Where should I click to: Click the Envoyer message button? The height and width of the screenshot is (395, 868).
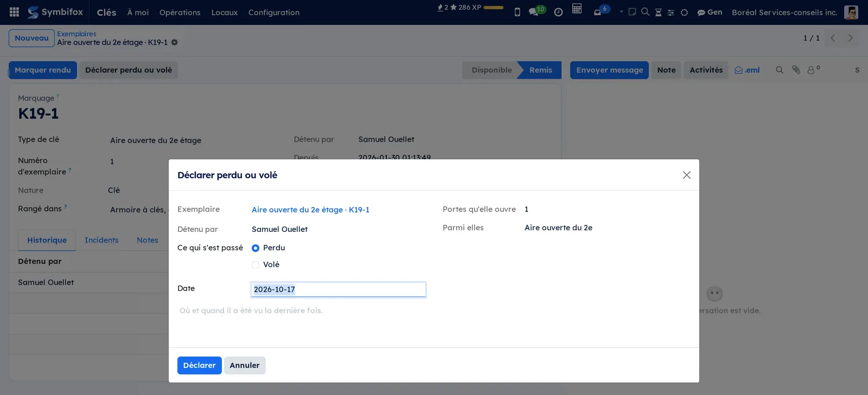click(x=609, y=70)
